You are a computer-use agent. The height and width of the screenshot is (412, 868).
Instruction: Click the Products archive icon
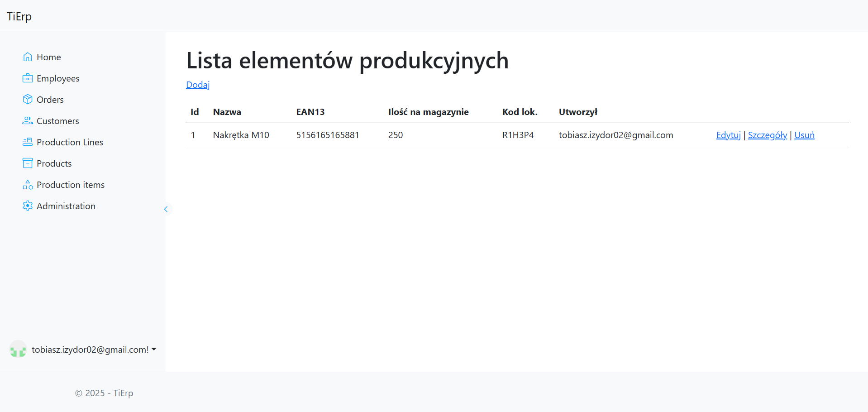28,163
